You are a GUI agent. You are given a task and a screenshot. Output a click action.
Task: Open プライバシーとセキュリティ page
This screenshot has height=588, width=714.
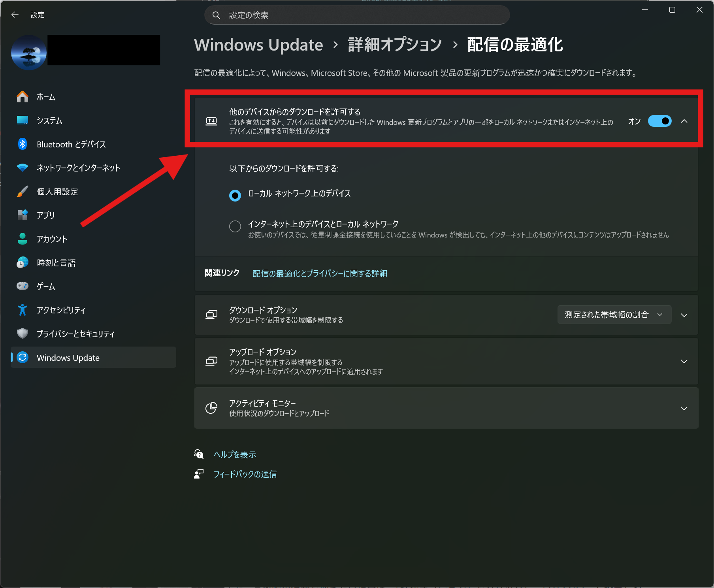click(93, 334)
